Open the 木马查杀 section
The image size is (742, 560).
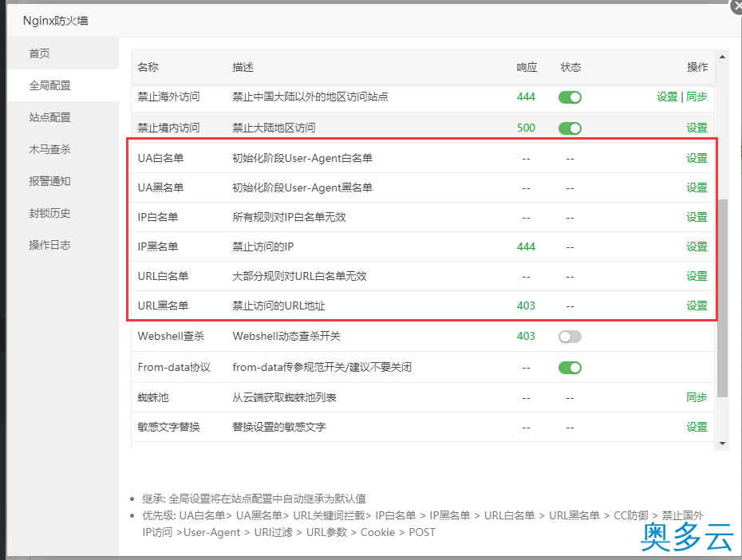pos(63,149)
